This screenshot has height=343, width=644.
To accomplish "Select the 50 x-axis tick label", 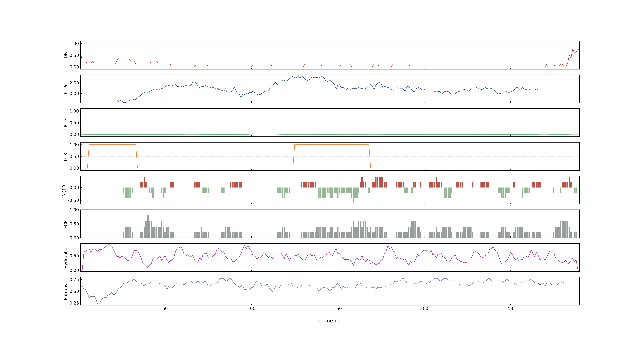I will click(165, 309).
